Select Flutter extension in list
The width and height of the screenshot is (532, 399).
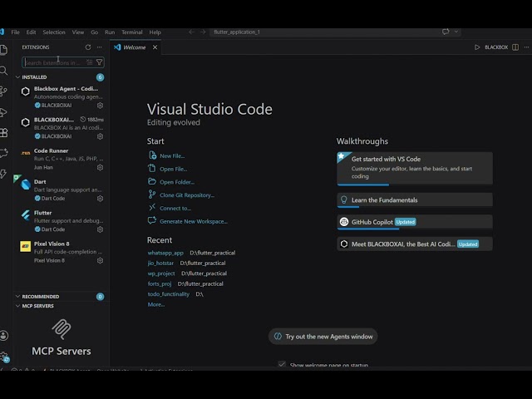[x=61, y=221]
